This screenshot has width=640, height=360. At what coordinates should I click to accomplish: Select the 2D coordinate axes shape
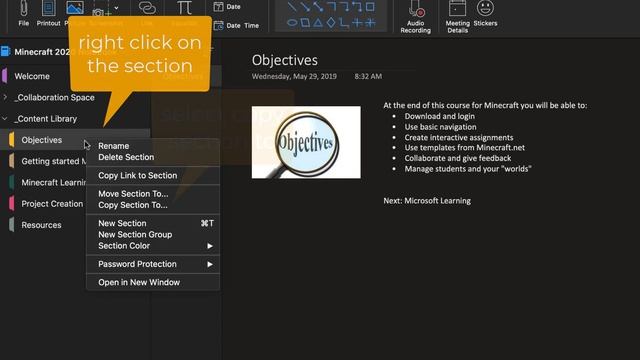[357, 23]
